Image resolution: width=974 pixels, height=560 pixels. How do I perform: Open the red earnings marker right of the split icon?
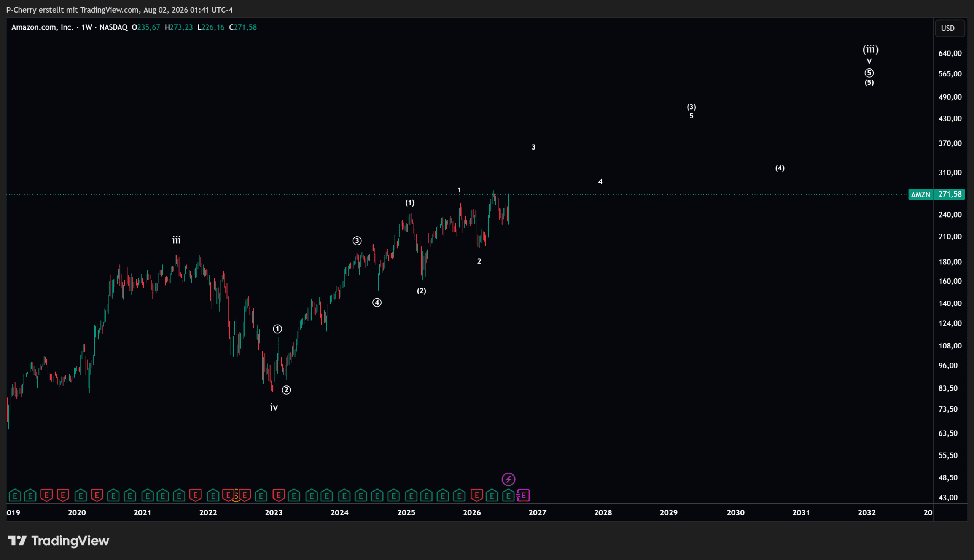(245, 495)
